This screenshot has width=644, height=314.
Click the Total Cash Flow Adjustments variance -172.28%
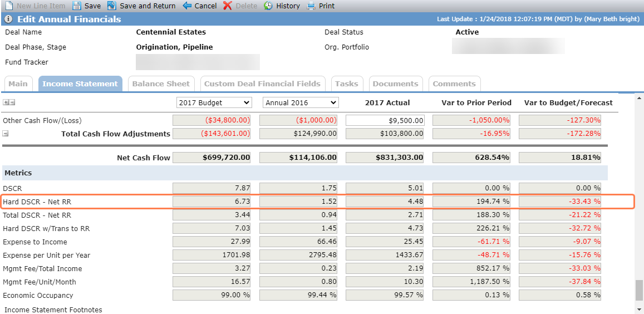pos(560,134)
